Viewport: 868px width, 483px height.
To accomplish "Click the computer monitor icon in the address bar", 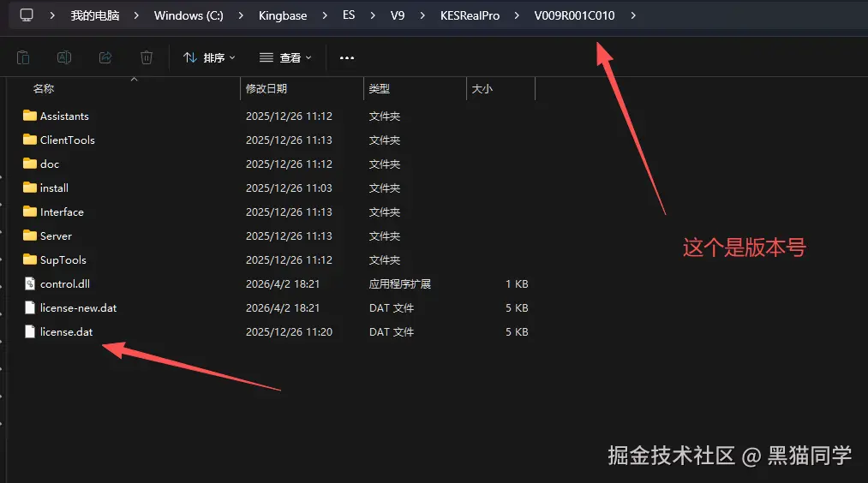I will tap(27, 15).
